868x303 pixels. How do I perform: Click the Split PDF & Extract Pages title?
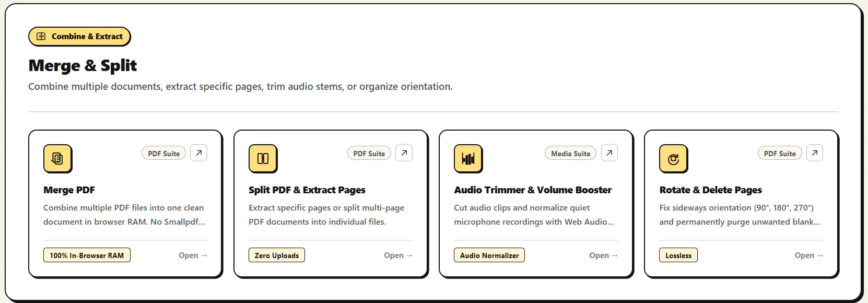pyautogui.click(x=307, y=190)
